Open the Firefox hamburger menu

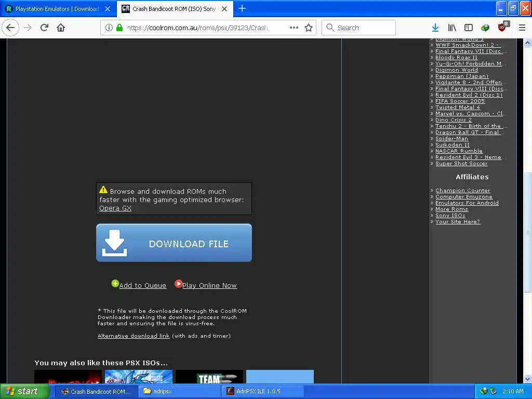coord(522,28)
